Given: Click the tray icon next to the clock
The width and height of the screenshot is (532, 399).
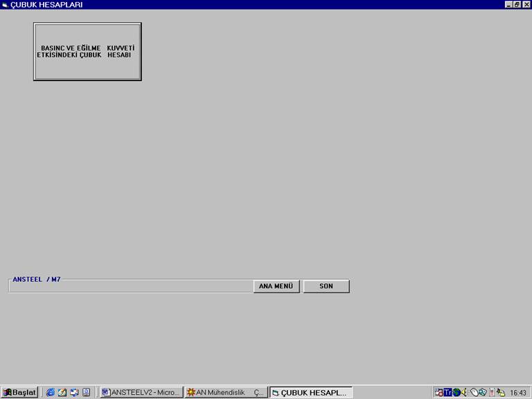Looking at the screenshot, I should click(x=501, y=393).
